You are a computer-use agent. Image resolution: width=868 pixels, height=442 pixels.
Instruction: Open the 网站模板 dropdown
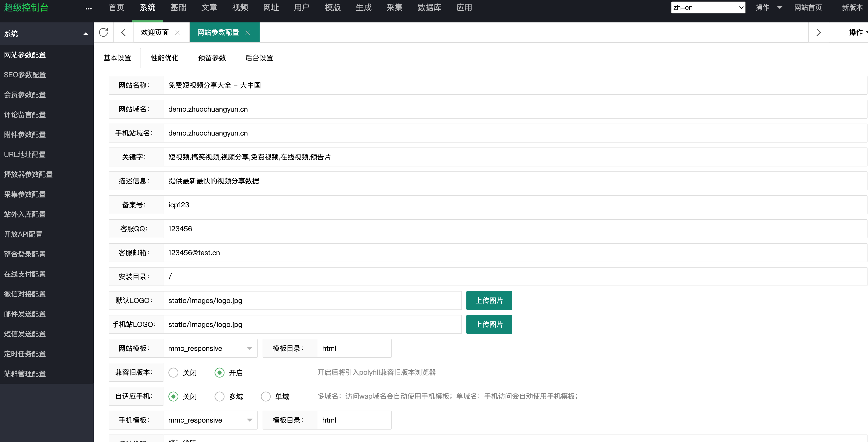pyautogui.click(x=210, y=348)
